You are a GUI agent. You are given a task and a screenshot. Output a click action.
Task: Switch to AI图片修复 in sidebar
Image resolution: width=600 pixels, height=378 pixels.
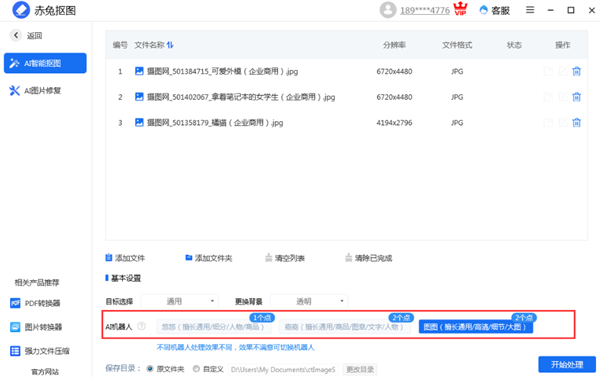click(35, 91)
